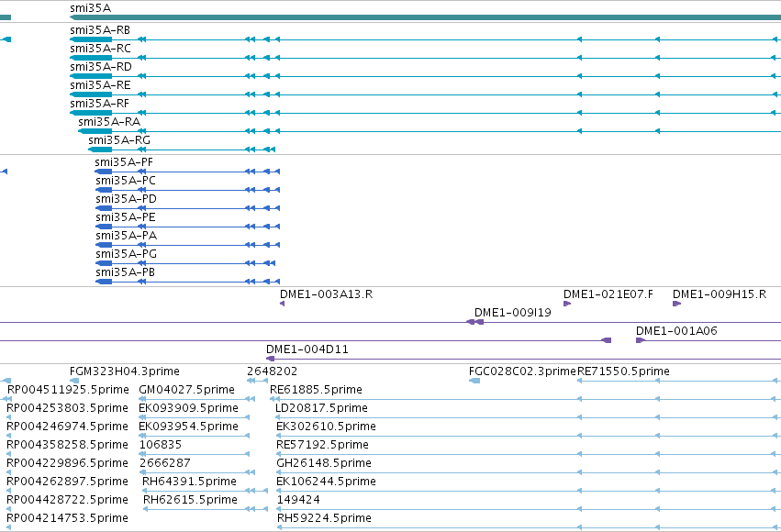The height and width of the screenshot is (532, 781).
Task: Click transcript smi35A-RF label
Action: [99, 104]
